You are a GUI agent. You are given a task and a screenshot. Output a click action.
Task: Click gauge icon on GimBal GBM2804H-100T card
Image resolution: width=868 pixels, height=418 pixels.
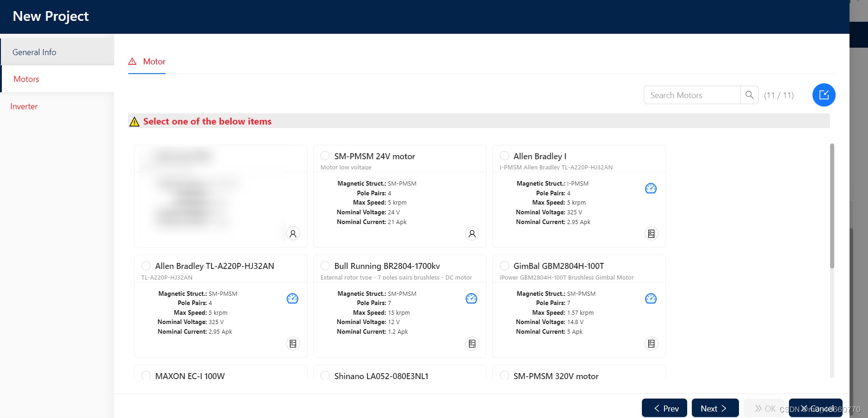point(651,299)
